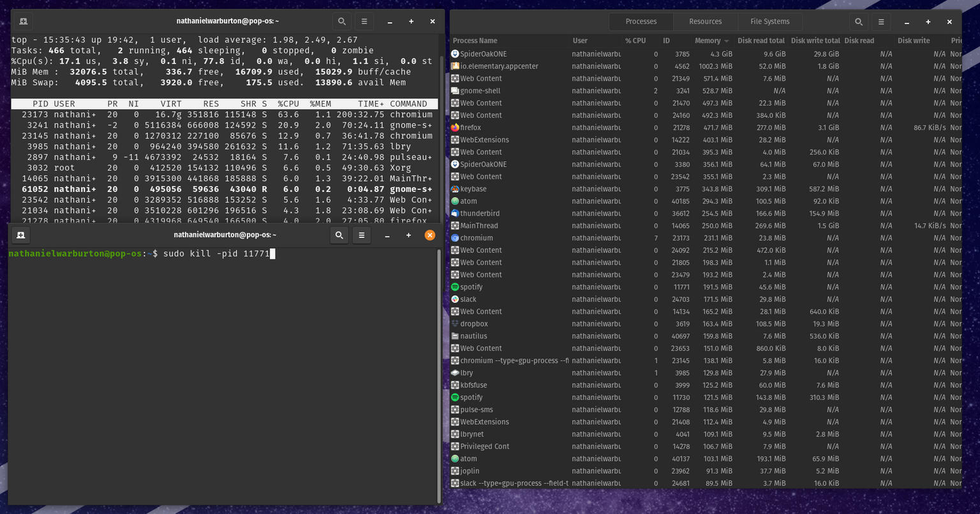Select the Joplin process icon

pyautogui.click(x=454, y=471)
